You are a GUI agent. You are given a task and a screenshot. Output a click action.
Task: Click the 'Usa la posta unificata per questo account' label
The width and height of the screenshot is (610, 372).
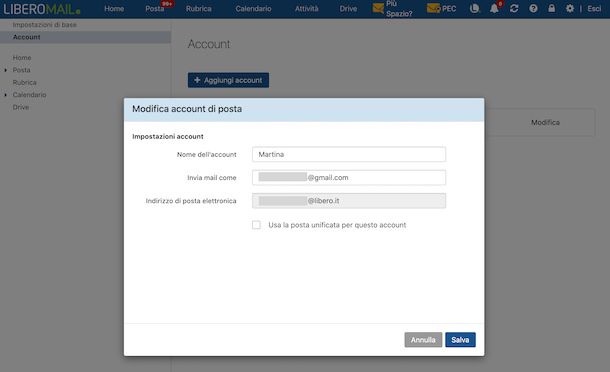pyautogui.click(x=337, y=225)
